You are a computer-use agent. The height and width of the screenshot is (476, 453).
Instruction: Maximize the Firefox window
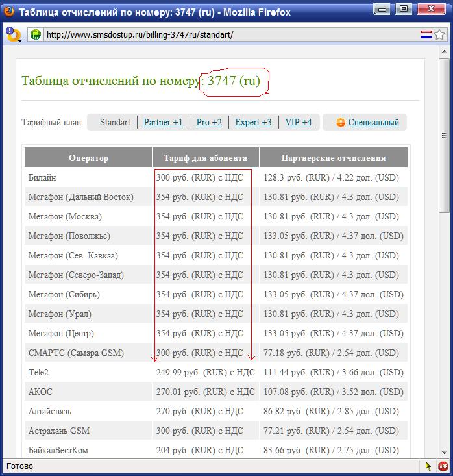tap(404, 8)
